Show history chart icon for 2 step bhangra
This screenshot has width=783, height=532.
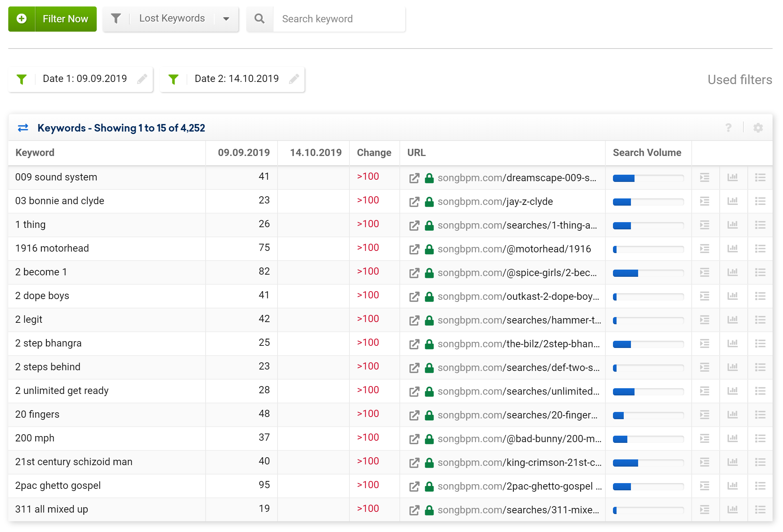[732, 343]
